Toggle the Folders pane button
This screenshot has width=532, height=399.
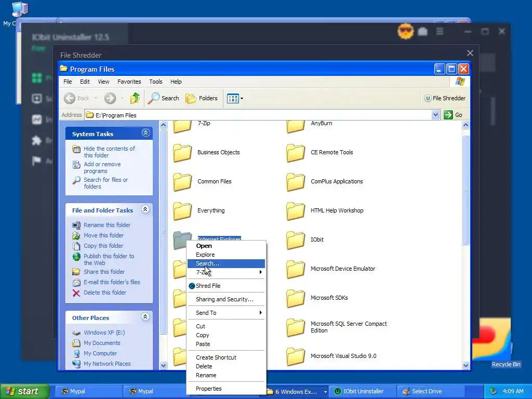pos(202,98)
